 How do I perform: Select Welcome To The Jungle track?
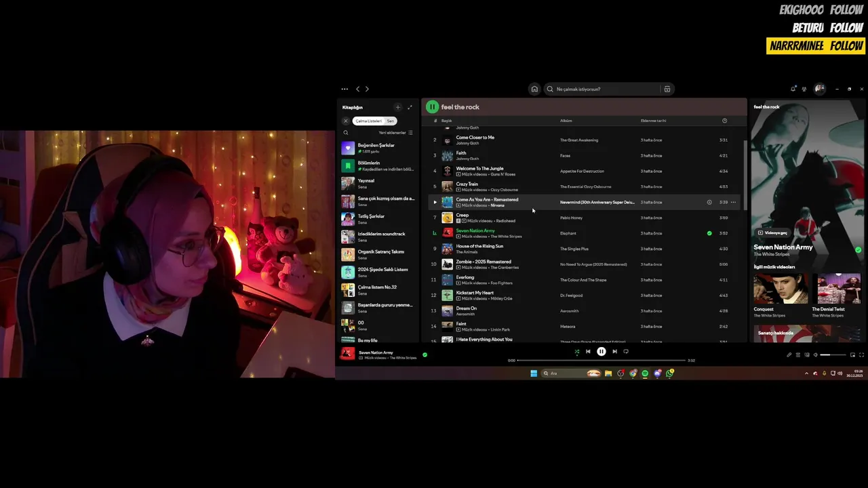585,171
